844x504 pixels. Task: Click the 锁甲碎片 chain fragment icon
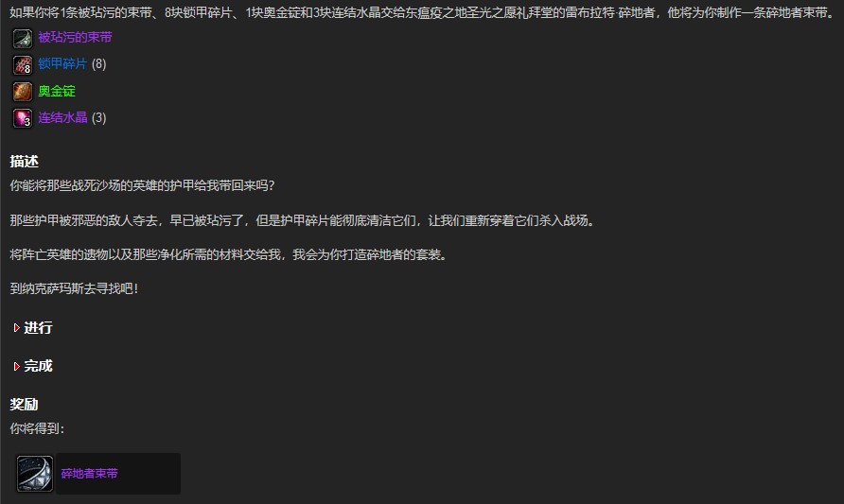pos(23,65)
